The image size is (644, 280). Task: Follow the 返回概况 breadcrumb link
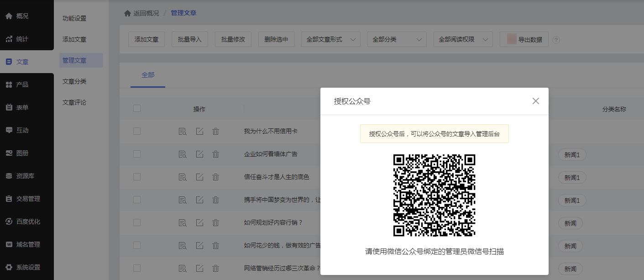click(142, 13)
